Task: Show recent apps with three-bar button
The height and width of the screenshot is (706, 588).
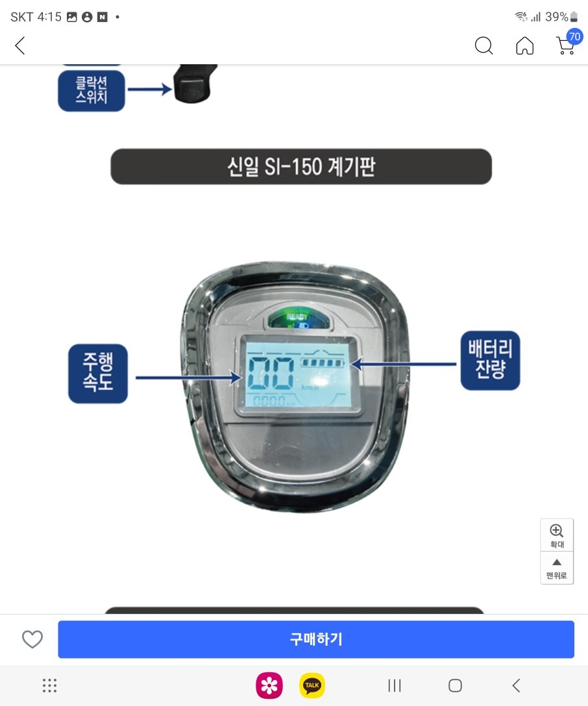Action: coord(395,685)
